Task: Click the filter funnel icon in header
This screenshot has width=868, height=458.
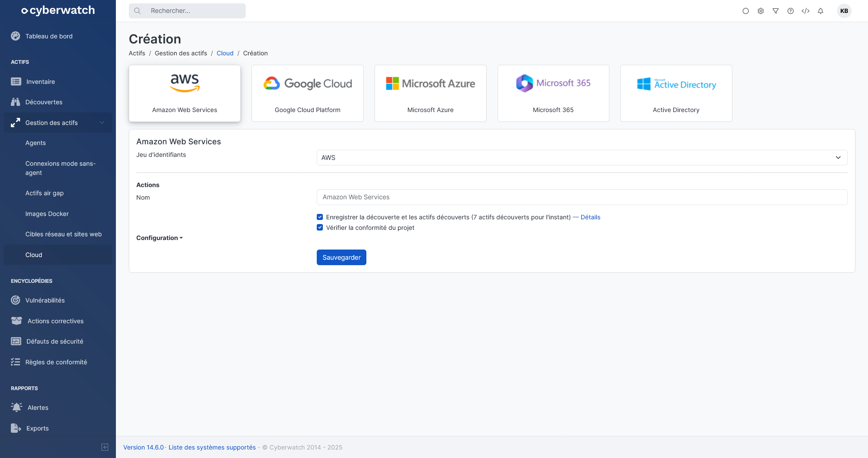Action: 776,11
